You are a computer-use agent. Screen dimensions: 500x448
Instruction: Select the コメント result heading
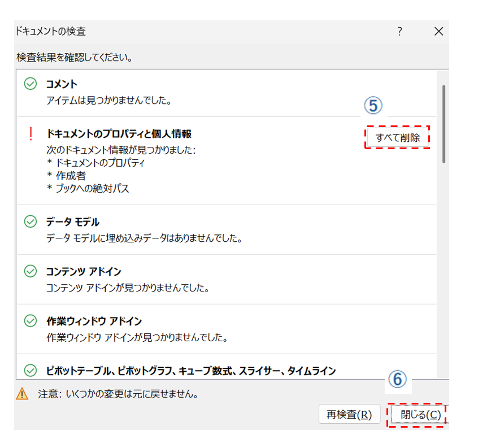[62, 84]
